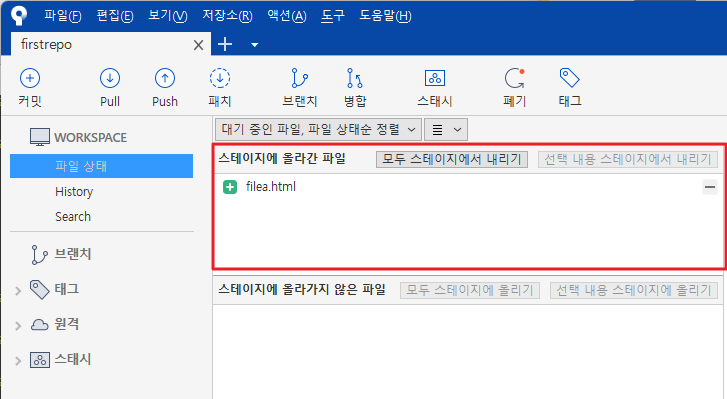This screenshot has width=727, height=399.
Task: Open the 도구 menu
Action: [333, 16]
